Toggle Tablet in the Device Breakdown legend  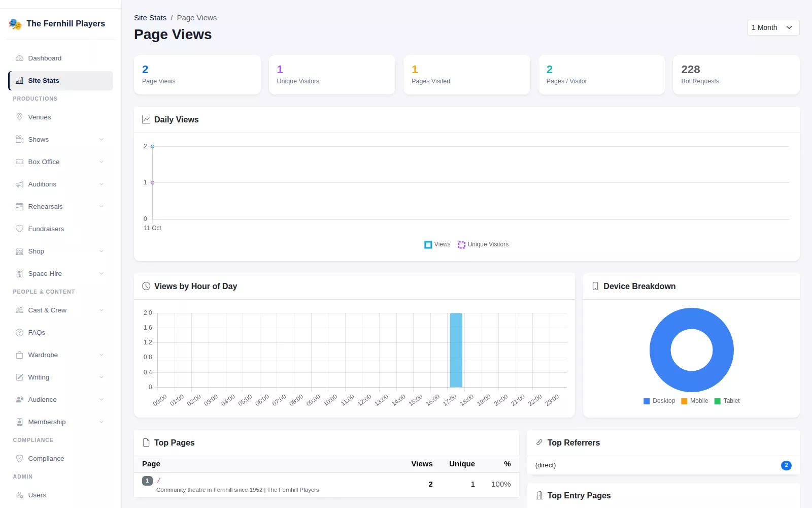tap(727, 401)
